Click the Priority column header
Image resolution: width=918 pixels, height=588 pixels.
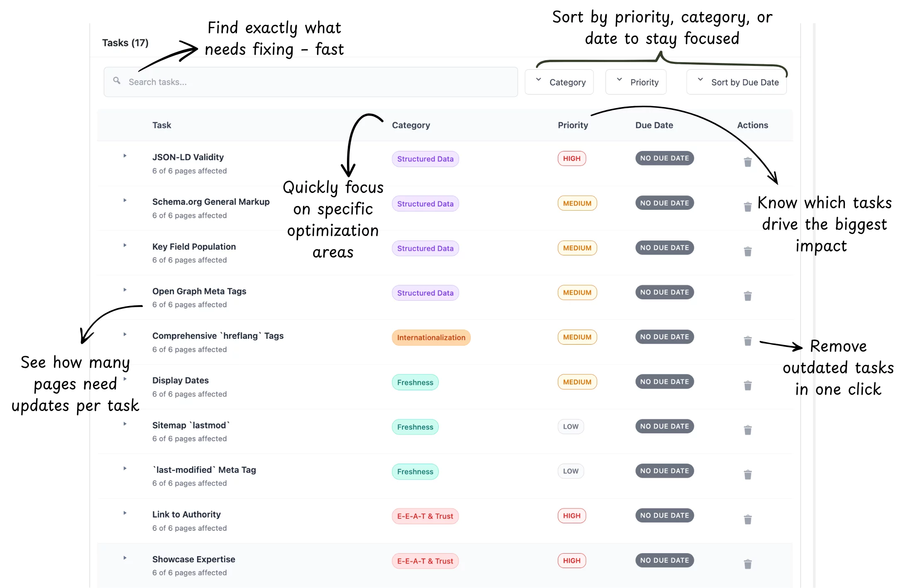coord(573,125)
